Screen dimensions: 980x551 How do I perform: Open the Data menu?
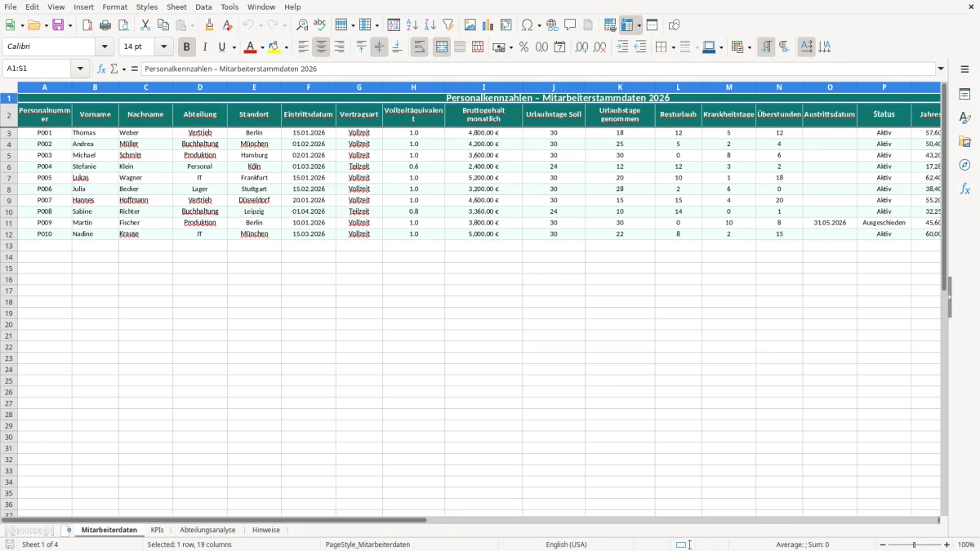pyautogui.click(x=203, y=7)
